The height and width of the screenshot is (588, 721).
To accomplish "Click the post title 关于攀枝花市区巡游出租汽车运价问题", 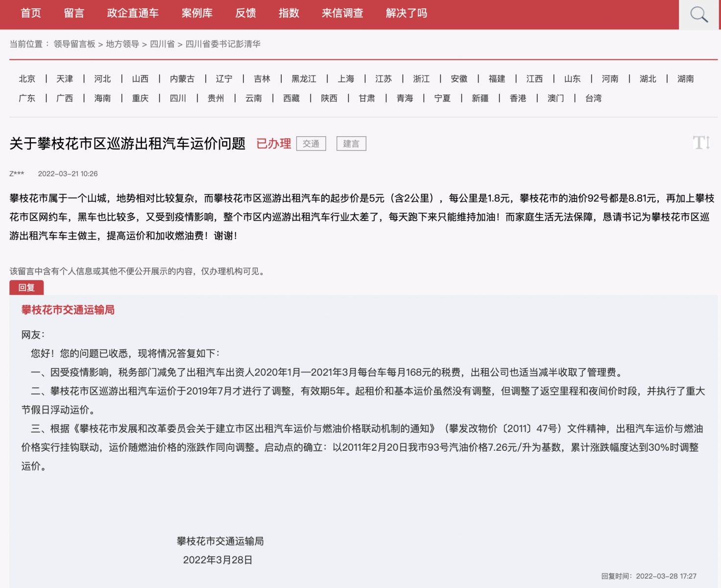I will click(x=127, y=144).
